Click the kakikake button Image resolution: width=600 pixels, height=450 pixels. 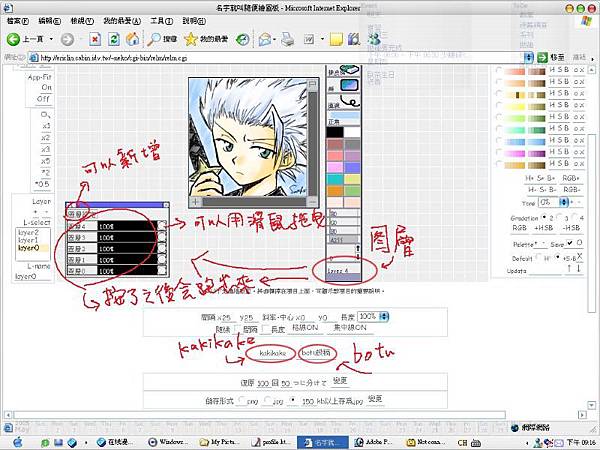(x=272, y=353)
